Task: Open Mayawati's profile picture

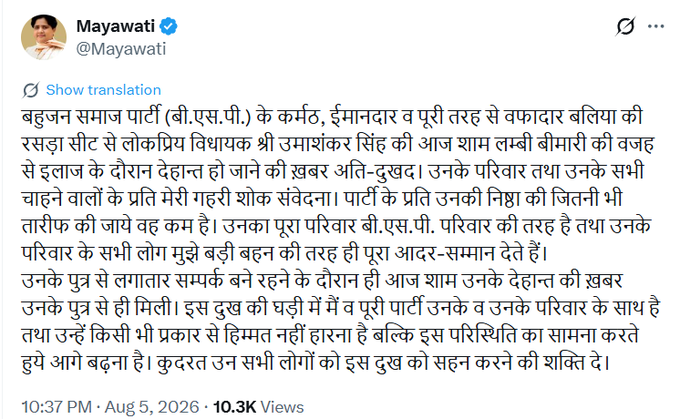Action: coord(44,37)
